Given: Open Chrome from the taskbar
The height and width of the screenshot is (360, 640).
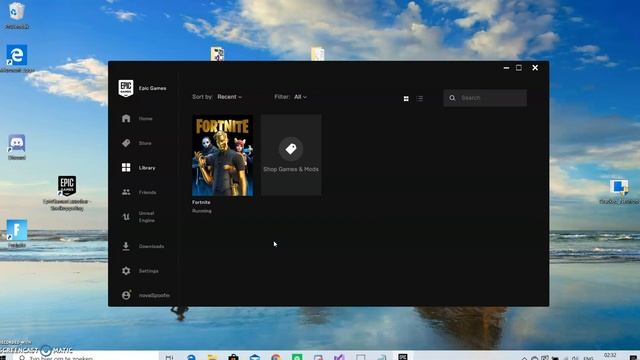Looking at the screenshot, I should click(276, 357).
